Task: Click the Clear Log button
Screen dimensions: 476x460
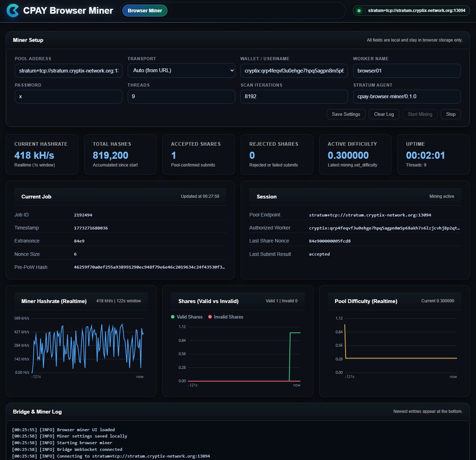Action: click(384, 114)
